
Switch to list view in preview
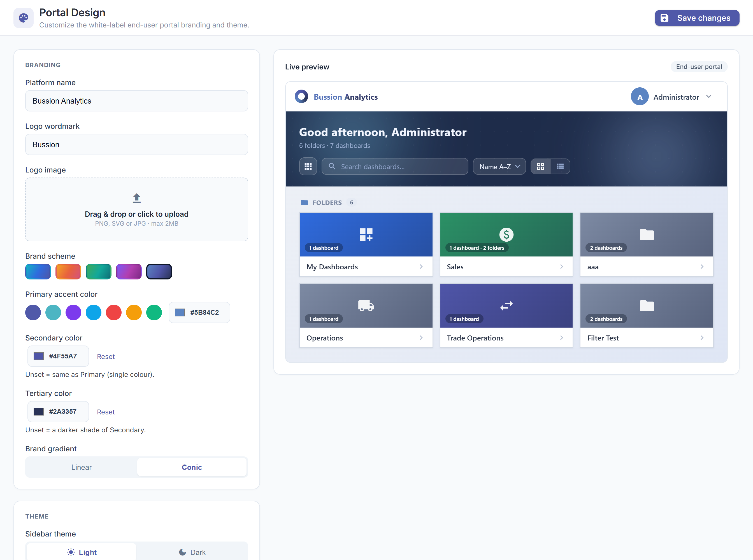click(560, 166)
